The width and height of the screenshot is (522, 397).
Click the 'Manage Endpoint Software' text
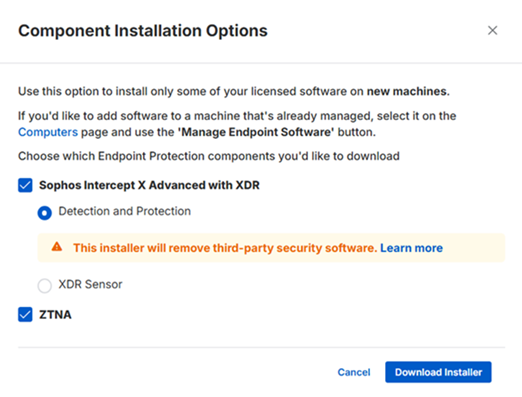tap(256, 132)
